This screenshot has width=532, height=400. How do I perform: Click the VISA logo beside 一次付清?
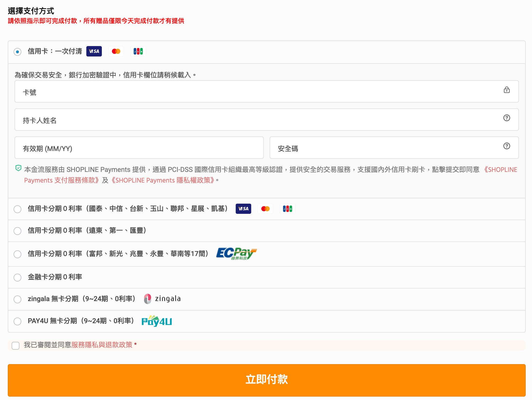pyautogui.click(x=94, y=51)
